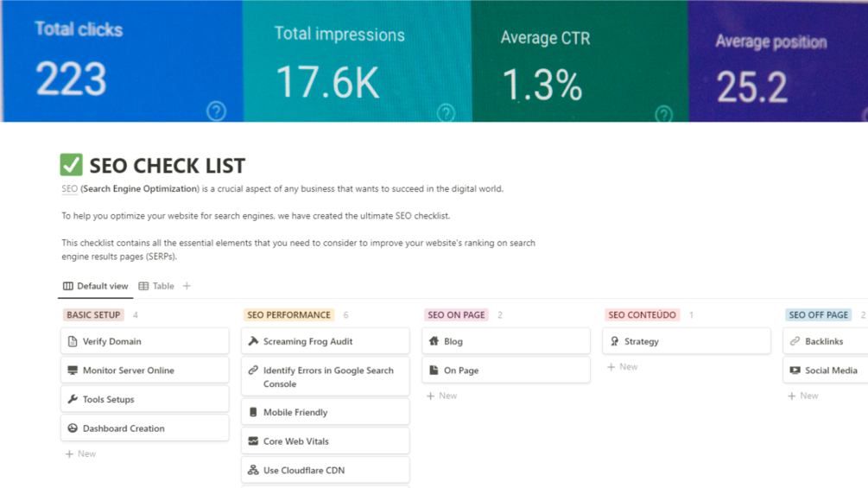Open the Social Media card
Viewport: 868px width, 488px height.
coord(826,371)
